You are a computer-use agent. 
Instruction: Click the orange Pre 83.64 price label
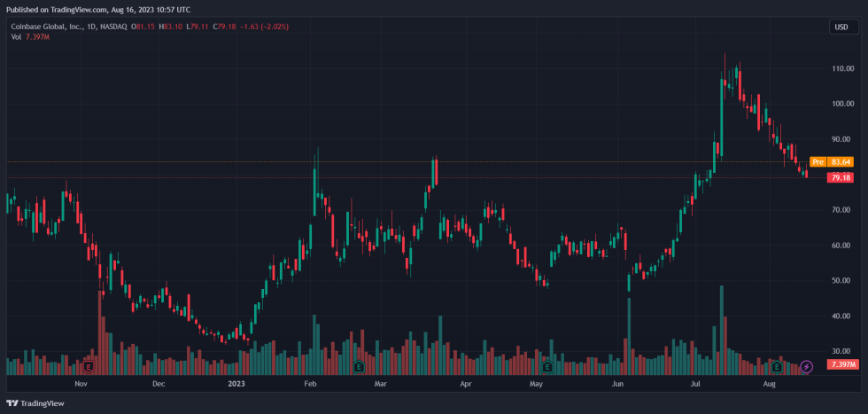click(x=830, y=161)
